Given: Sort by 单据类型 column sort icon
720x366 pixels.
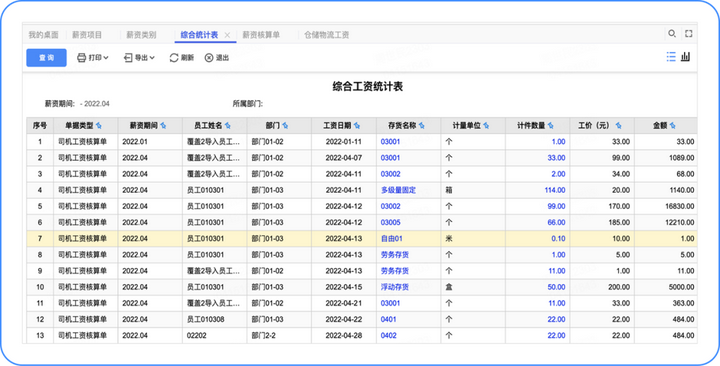Looking at the screenshot, I should click(x=99, y=125).
